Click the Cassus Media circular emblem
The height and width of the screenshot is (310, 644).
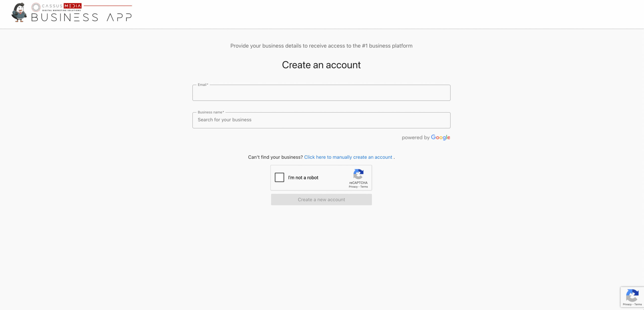point(36,7)
